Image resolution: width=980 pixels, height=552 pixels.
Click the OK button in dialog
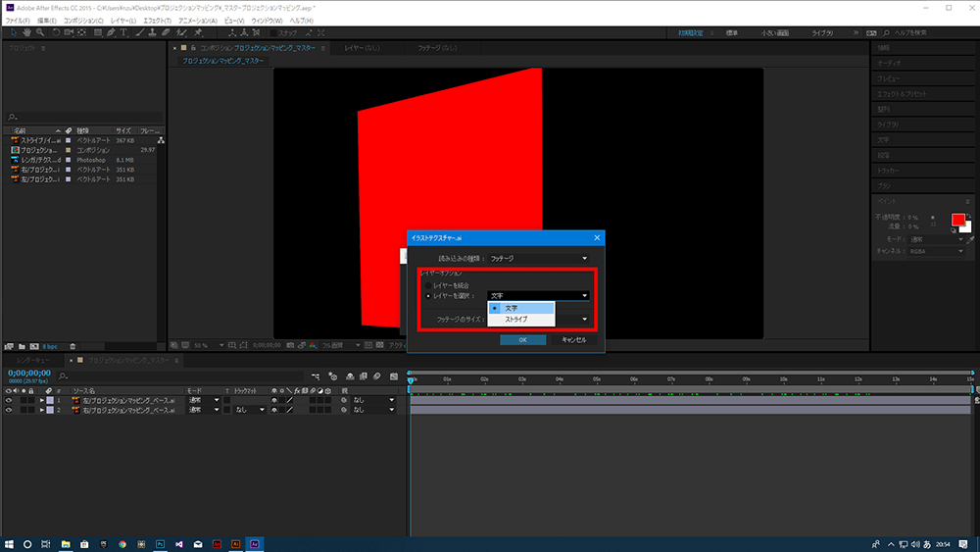pyautogui.click(x=522, y=339)
